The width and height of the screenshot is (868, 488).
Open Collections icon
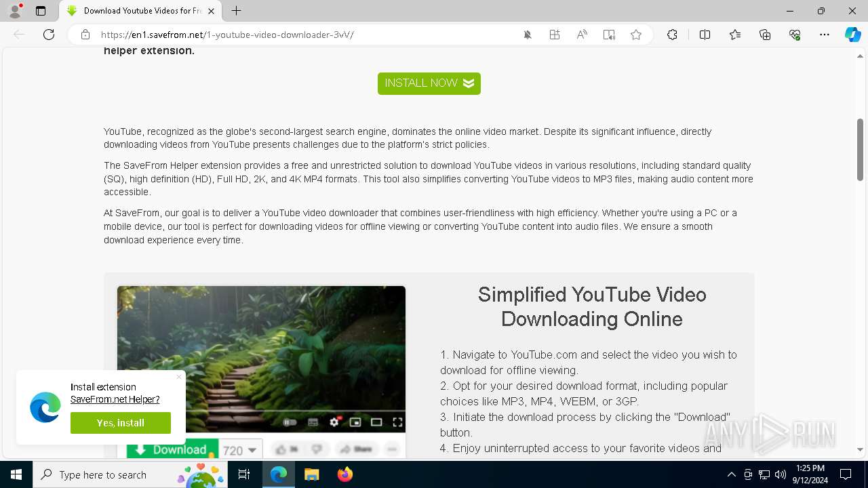[765, 35]
